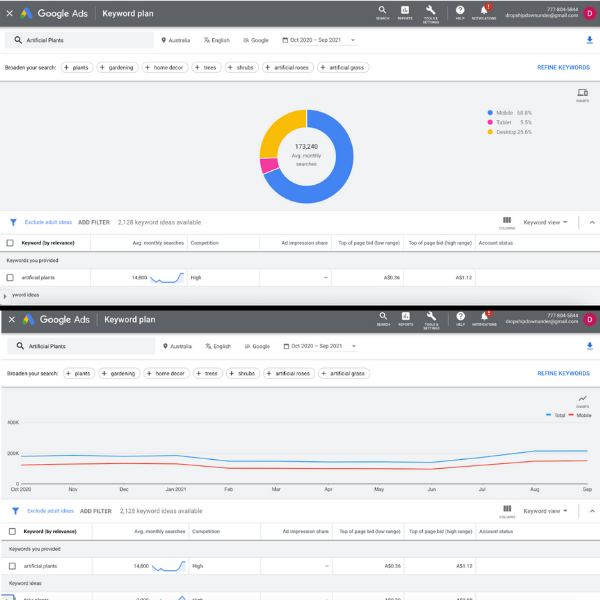600x600 pixels.
Task: Change English language in top panel
Action: point(217,40)
